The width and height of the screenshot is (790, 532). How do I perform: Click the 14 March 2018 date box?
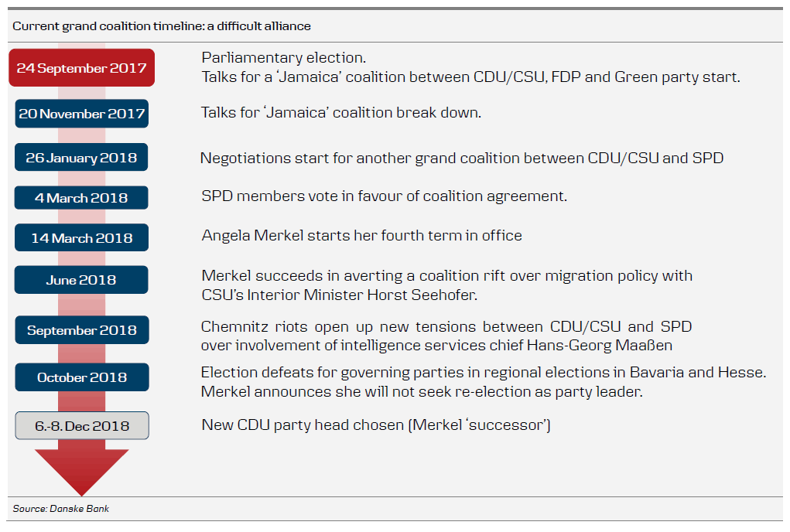[x=81, y=237]
